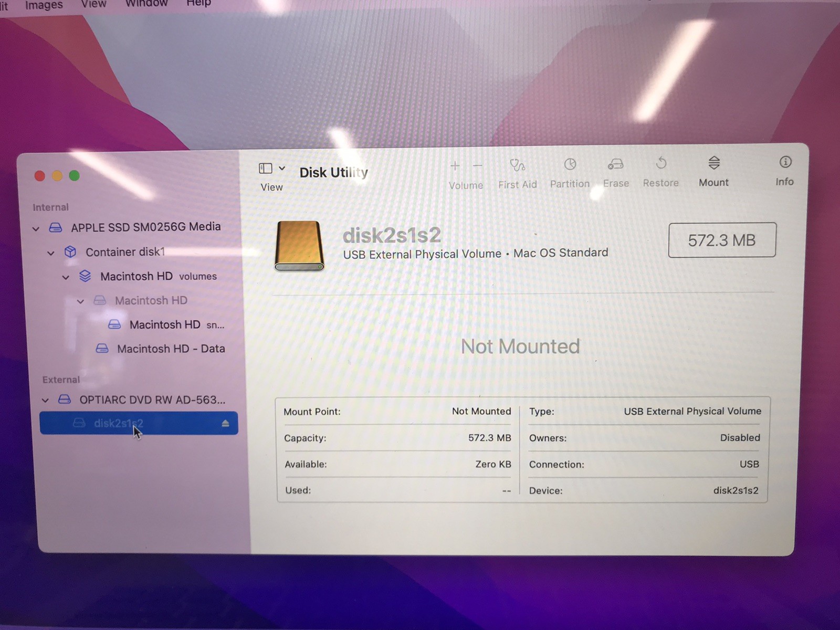Click the Restore toolbar icon
The image size is (840, 630).
click(661, 163)
